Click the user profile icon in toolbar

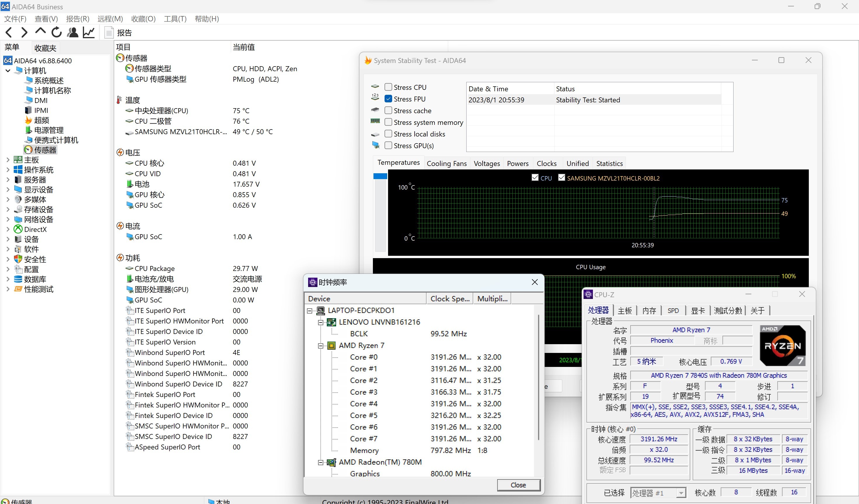pyautogui.click(x=72, y=33)
